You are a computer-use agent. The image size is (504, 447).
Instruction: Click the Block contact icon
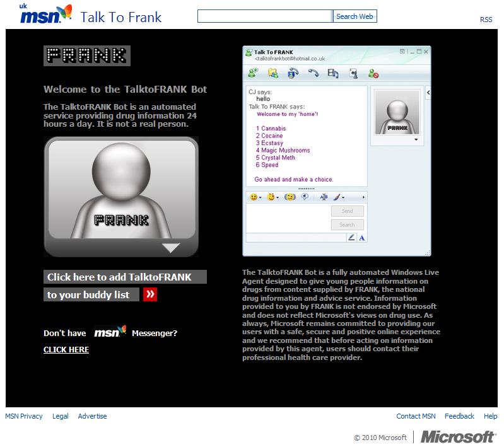(373, 74)
